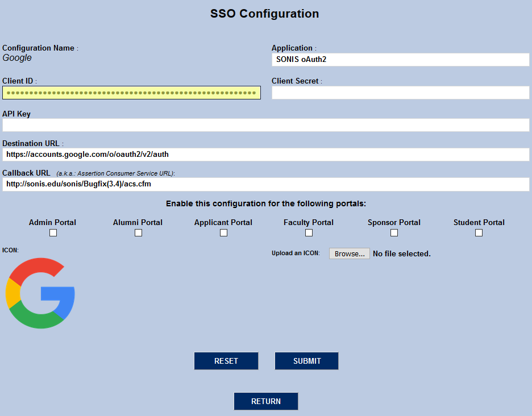The image size is (532, 416).
Task: Select the masked Client ID field
Action: (x=131, y=92)
